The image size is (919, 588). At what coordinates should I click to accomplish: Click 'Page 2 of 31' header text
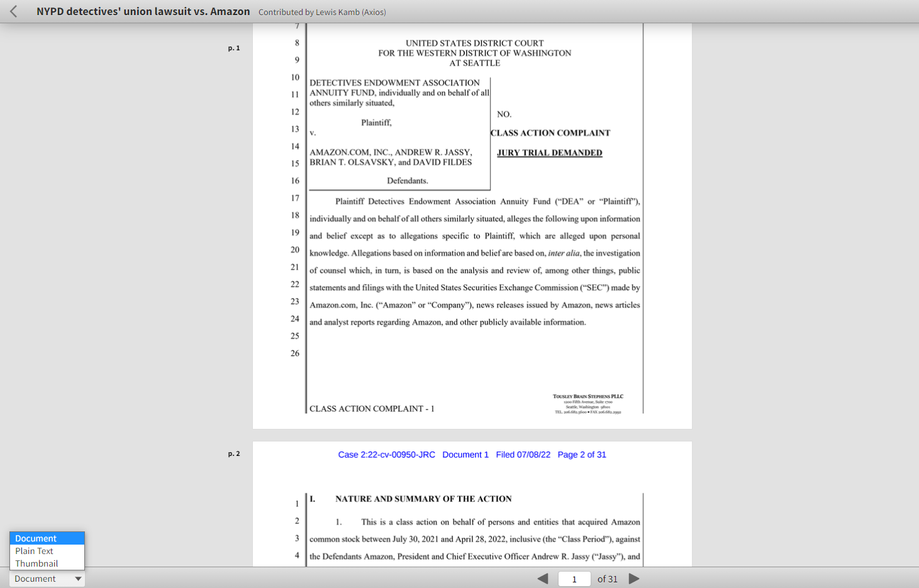582,455
